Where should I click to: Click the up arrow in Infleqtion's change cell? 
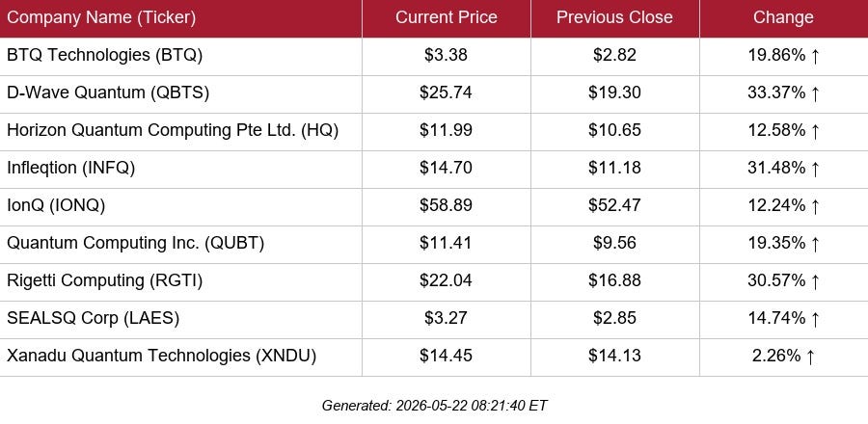point(814,169)
